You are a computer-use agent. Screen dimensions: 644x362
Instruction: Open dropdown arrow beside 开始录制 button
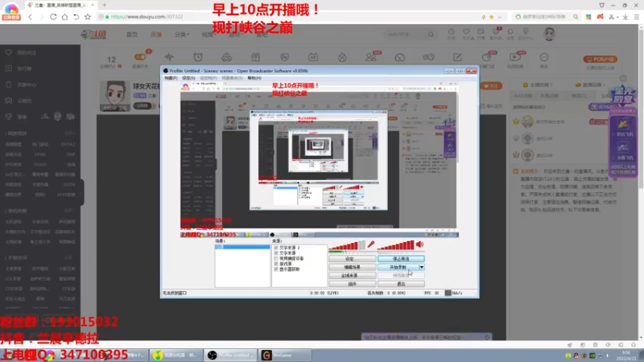421,267
